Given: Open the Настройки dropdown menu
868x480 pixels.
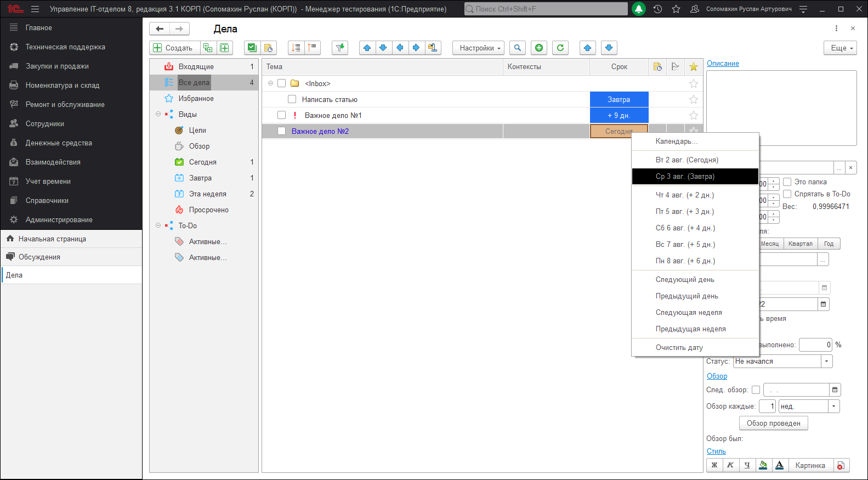Looking at the screenshot, I should pyautogui.click(x=478, y=48).
